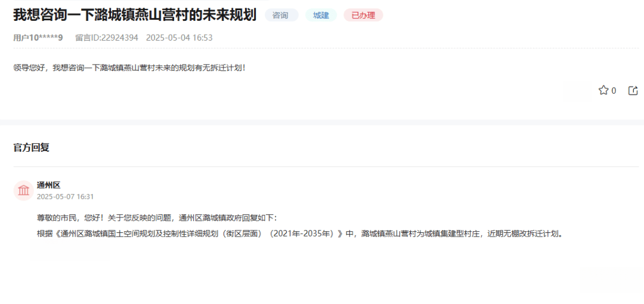Select the 城建 tag

321,15
